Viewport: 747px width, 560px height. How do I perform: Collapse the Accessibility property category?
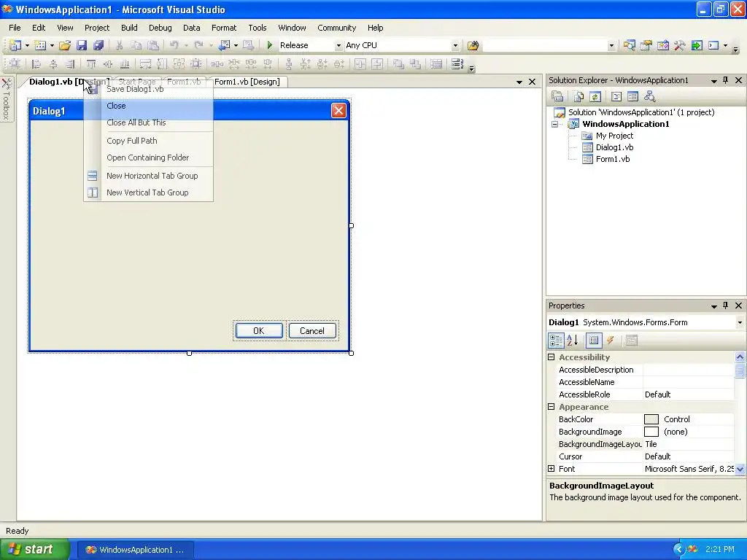[x=551, y=357]
